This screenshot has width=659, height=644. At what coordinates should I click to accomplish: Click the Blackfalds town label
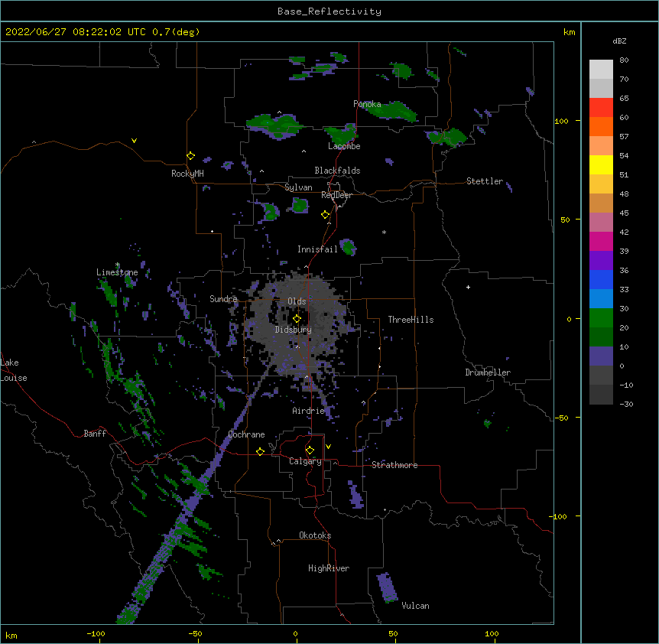click(x=337, y=171)
